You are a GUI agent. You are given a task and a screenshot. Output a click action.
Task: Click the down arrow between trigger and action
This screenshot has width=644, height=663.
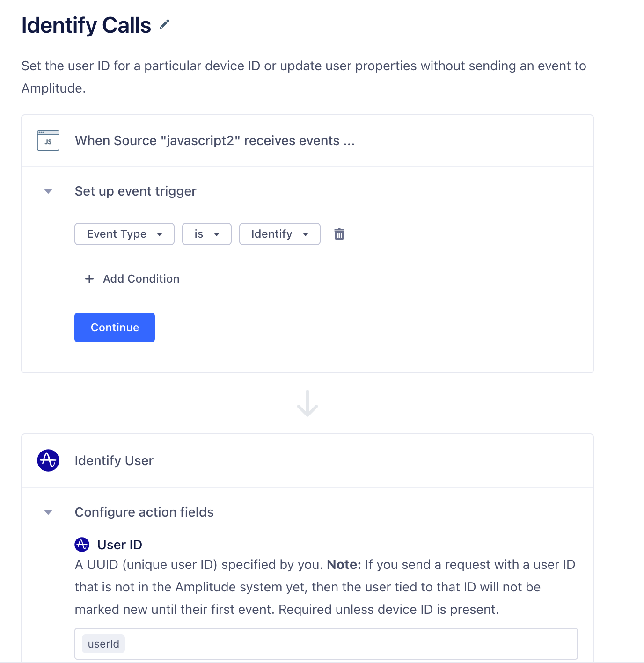[x=307, y=403]
